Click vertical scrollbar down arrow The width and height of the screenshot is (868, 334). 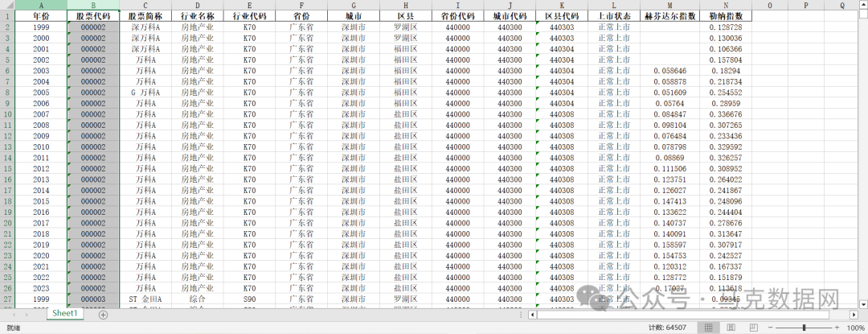point(863,304)
